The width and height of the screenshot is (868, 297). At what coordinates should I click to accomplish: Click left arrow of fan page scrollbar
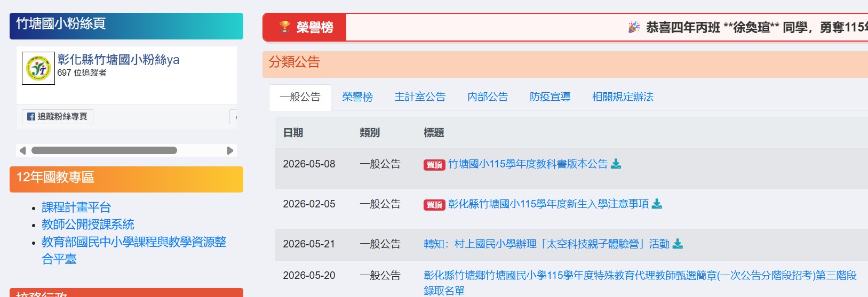point(22,150)
